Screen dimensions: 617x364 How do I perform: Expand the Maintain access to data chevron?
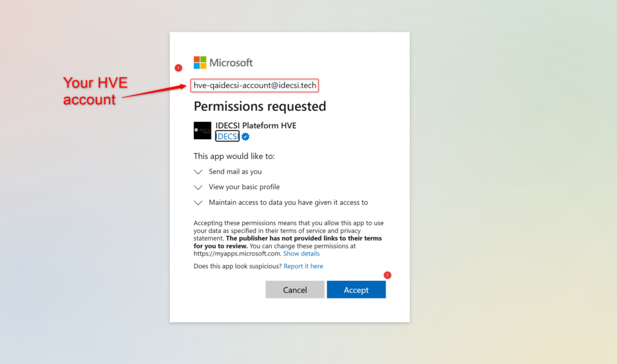pos(198,203)
